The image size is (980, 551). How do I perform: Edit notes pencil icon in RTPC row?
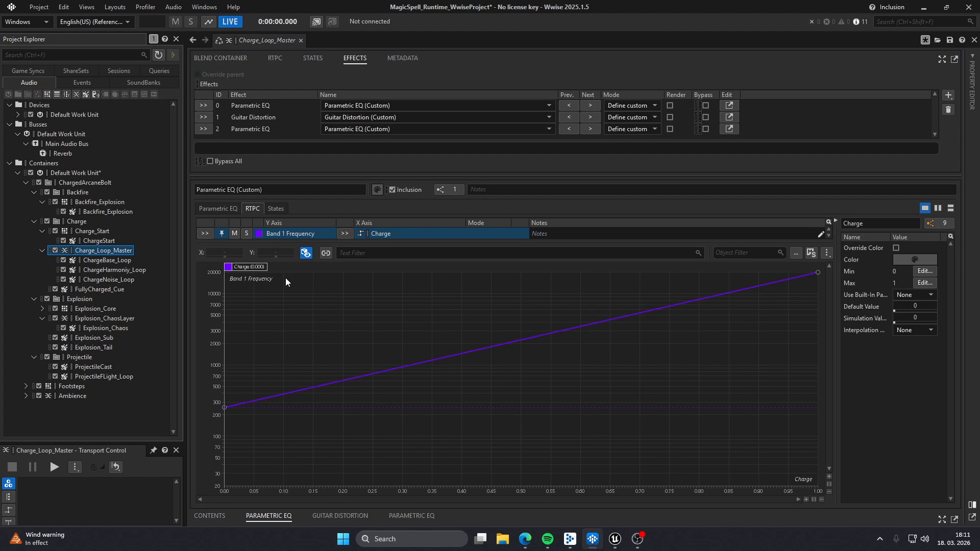(821, 234)
